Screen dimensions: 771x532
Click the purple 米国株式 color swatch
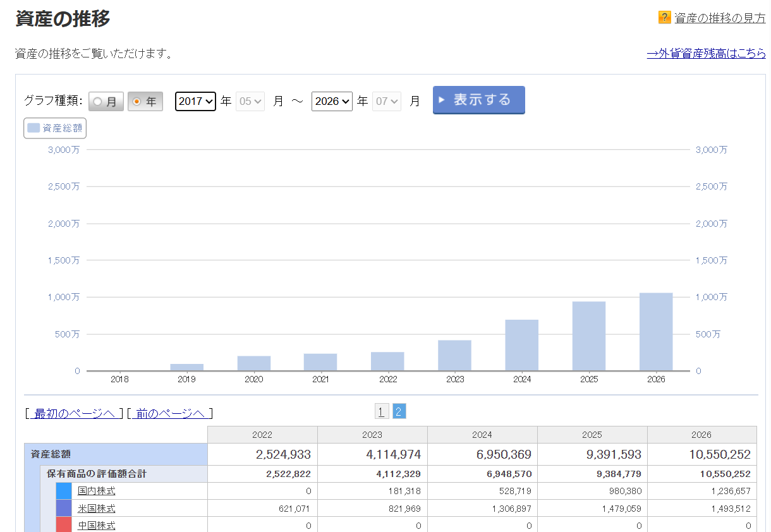point(64,508)
